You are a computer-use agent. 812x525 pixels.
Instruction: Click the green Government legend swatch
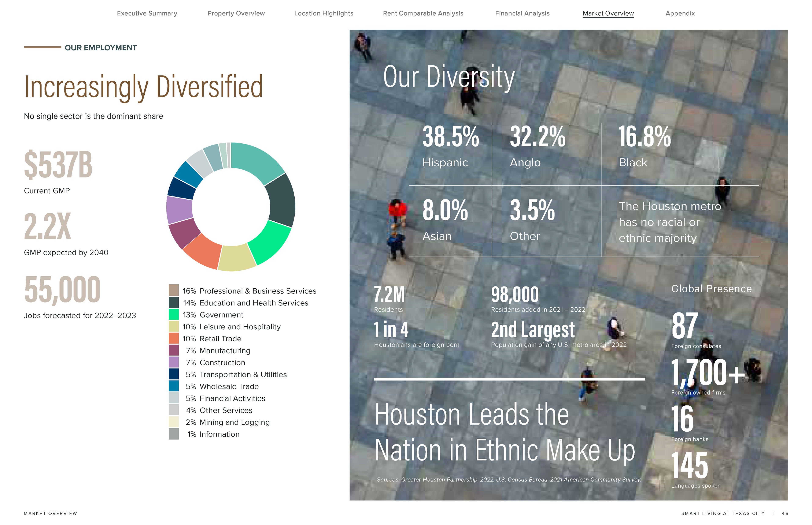174,314
